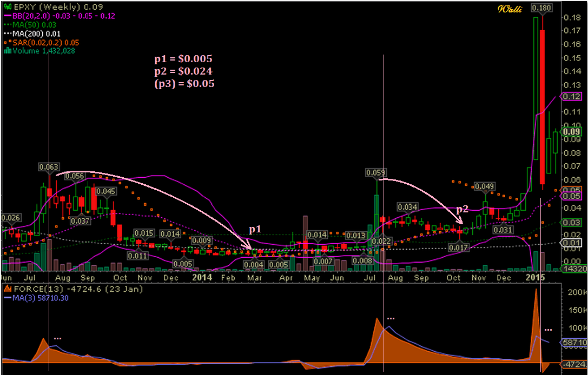The image size is (588, 375).
Task: Click the 0.031 low price callout
Action: (503, 229)
